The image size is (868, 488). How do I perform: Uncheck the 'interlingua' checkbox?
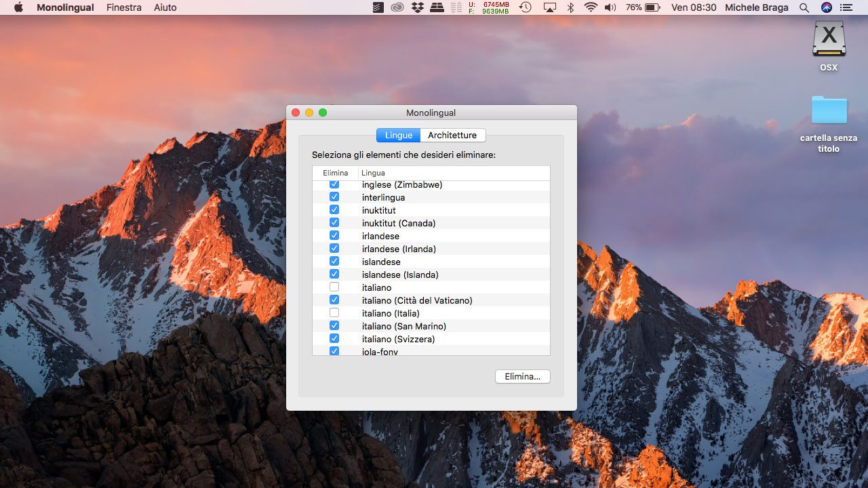pos(334,197)
